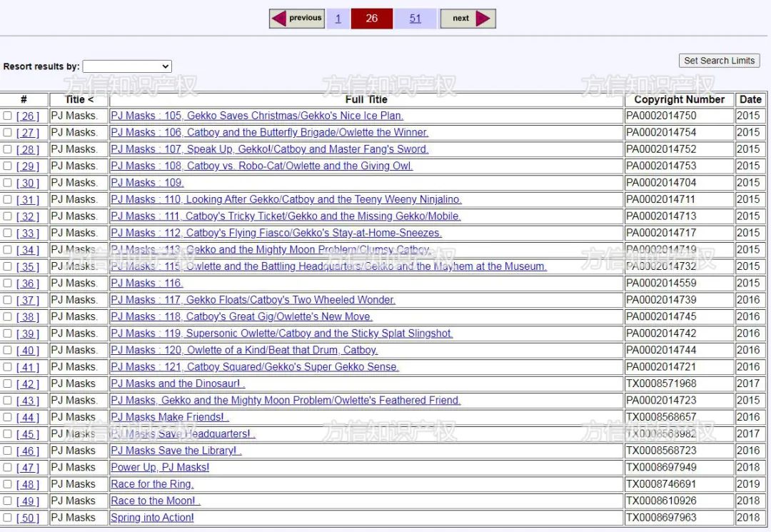The height and width of the screenshot is (532, 771).
Task: Open record number link [ 49 ]
Action: pos(28,501)
